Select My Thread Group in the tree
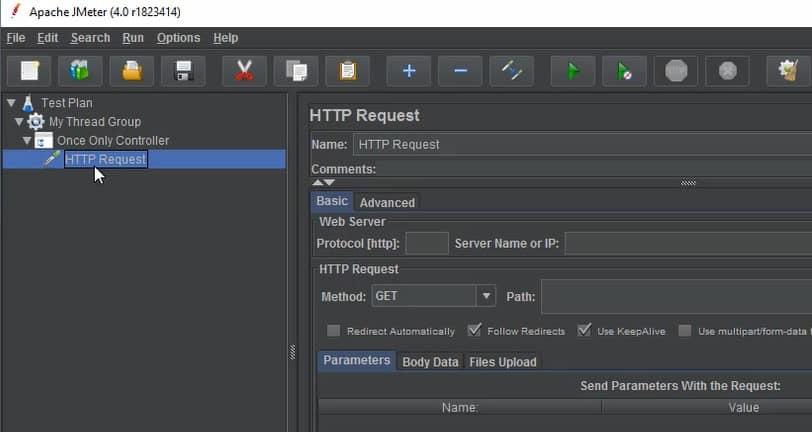This screenshot has height=432, width=812. (95, 122)
